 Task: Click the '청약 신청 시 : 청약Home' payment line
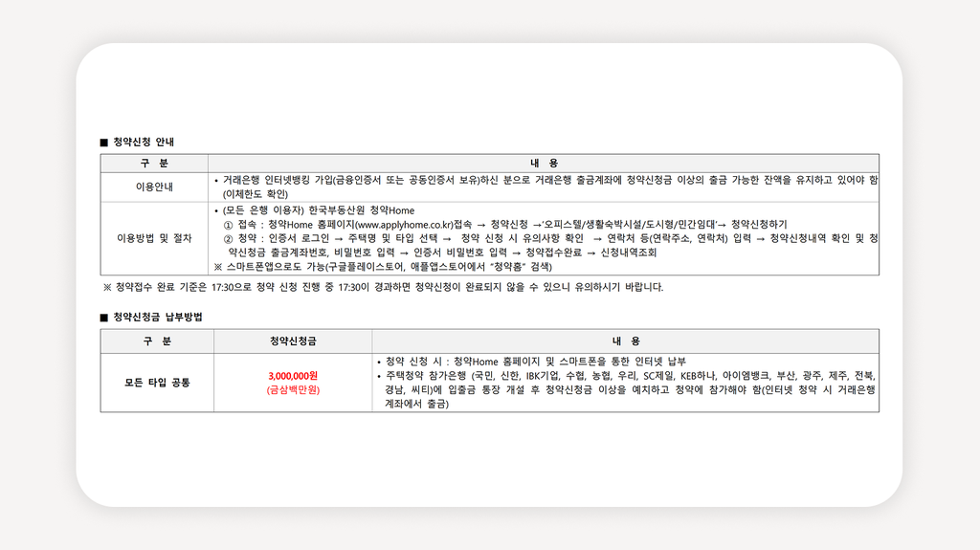tap(532, 362)
